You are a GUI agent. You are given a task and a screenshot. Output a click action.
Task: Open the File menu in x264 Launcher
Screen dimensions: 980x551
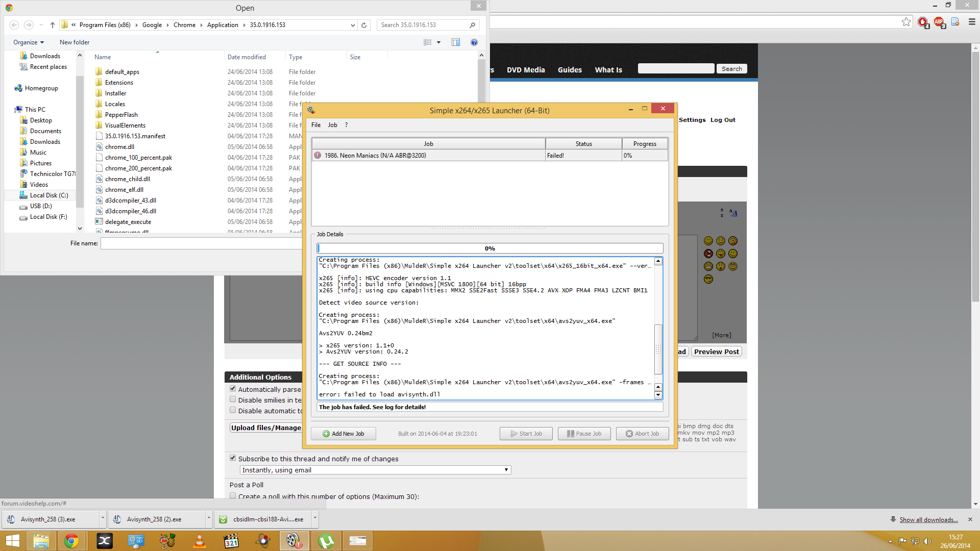pyautogui.click(x=316, y=125)
